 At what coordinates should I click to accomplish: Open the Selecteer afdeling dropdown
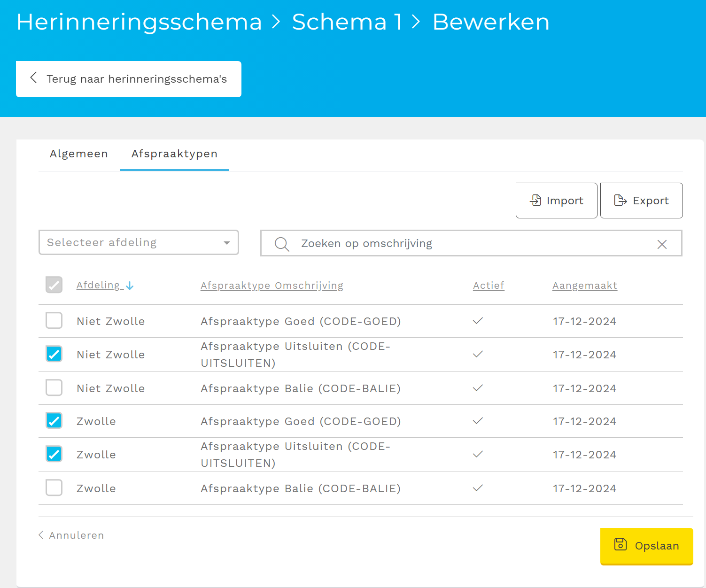coord(139,242)
